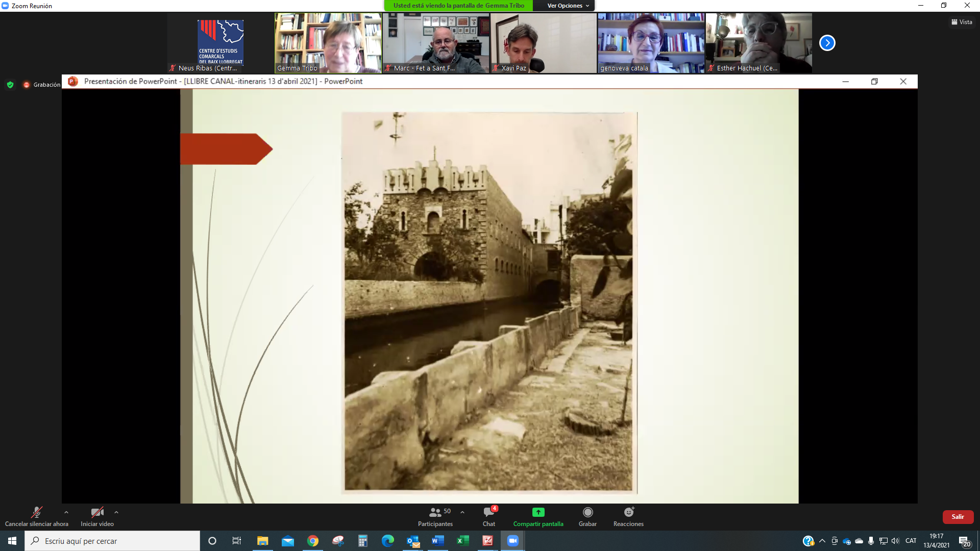Show next participants with blue arrow

pyautogui.click(x=827, y=43)
